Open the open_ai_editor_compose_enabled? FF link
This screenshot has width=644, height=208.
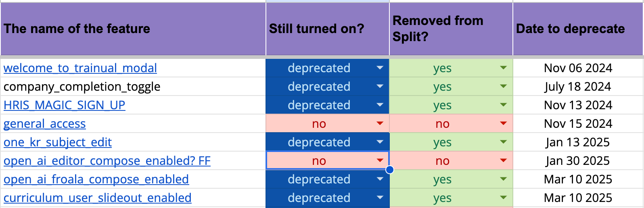pos(107,161)
